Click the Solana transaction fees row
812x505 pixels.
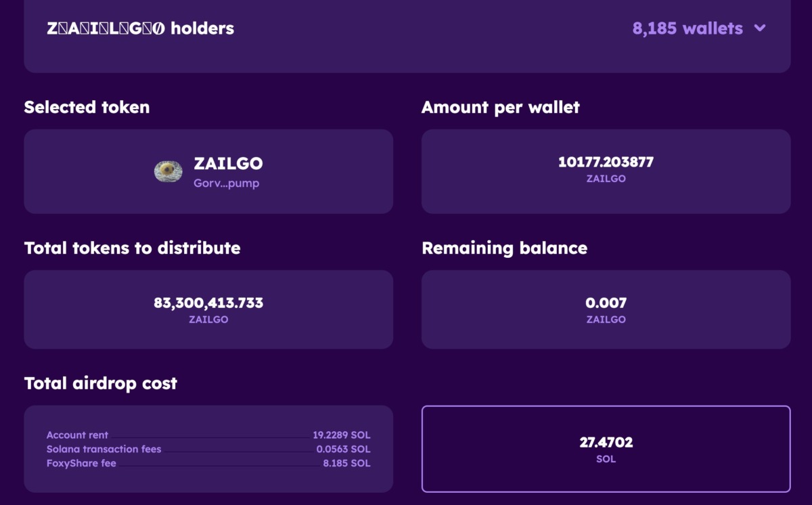pos(208,449)
